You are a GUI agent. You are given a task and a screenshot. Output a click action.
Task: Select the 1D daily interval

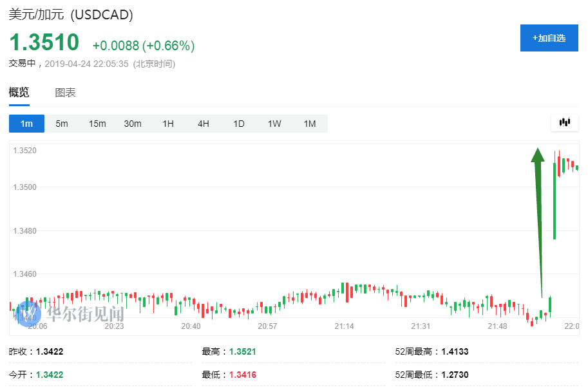tap(239, 124)
